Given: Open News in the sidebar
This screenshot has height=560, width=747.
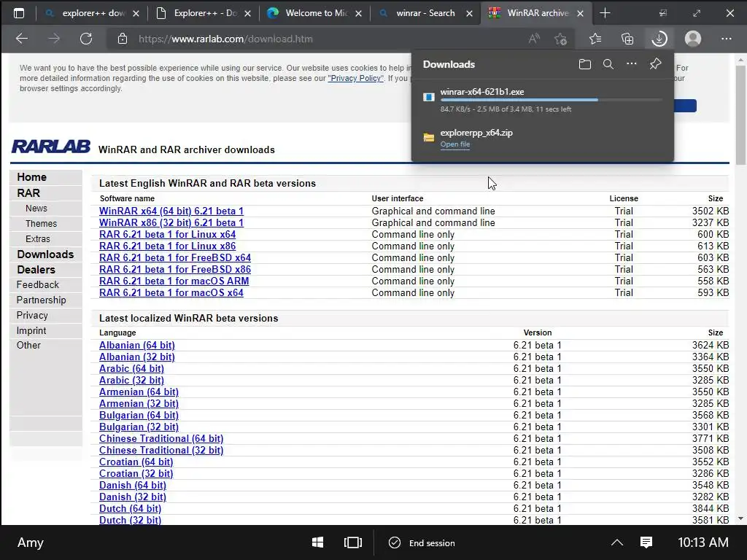Looking at the screenshot, I should click(x=36, y=209).
